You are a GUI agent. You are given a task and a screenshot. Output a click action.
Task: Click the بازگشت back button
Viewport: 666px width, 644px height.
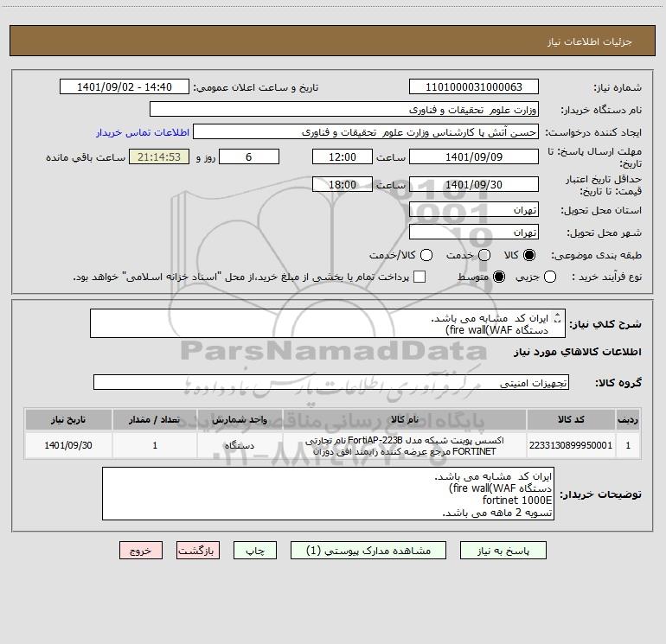[198, 551]
